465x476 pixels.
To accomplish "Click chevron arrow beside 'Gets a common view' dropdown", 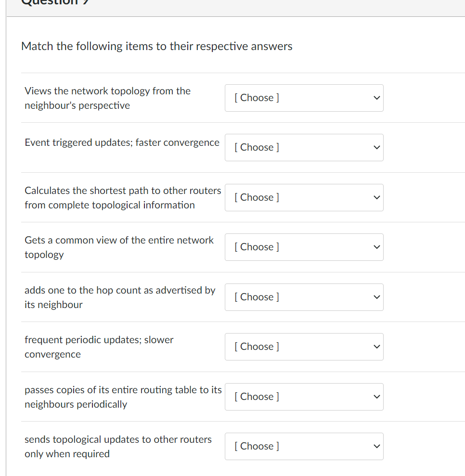I will click(x=376, y=247).
